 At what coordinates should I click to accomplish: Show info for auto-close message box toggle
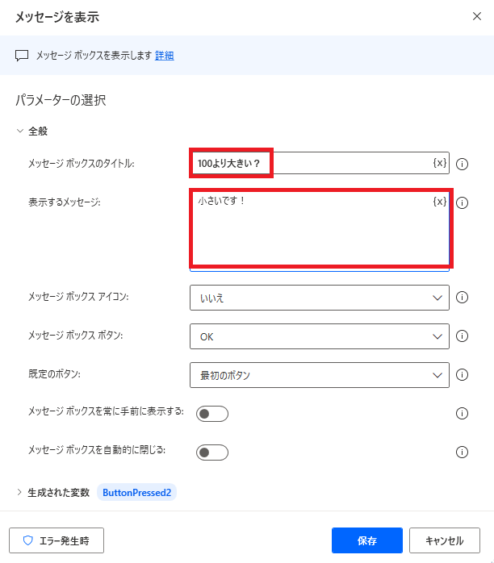coord(462,452)
